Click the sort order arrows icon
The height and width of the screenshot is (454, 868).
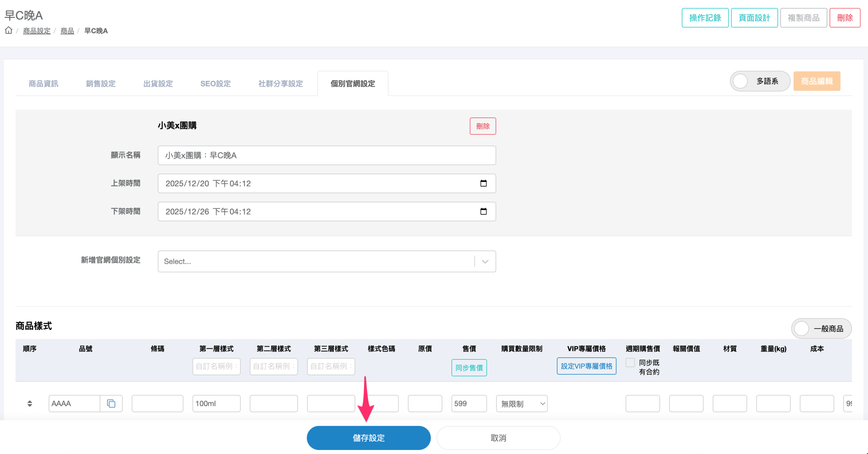(x=30, y=403)
